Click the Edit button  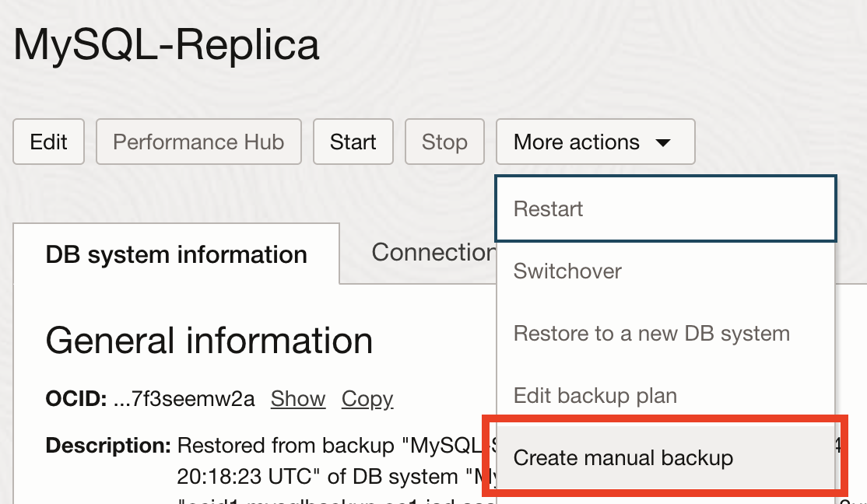(48, 142)
